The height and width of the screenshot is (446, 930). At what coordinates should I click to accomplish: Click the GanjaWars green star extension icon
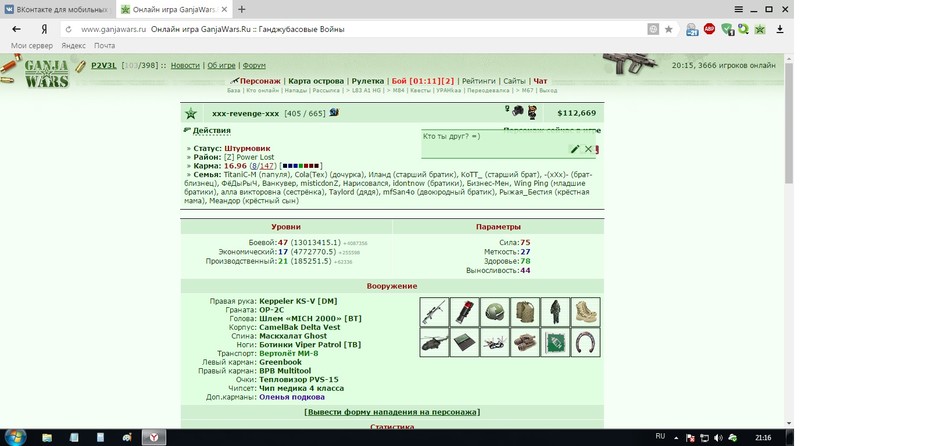click(760, 29)
